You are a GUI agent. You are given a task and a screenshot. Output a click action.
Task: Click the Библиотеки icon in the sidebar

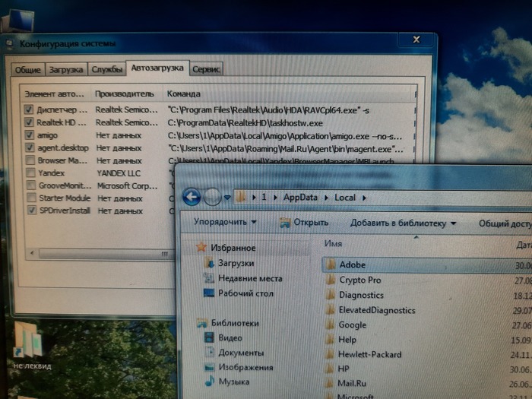coord(202,323)
